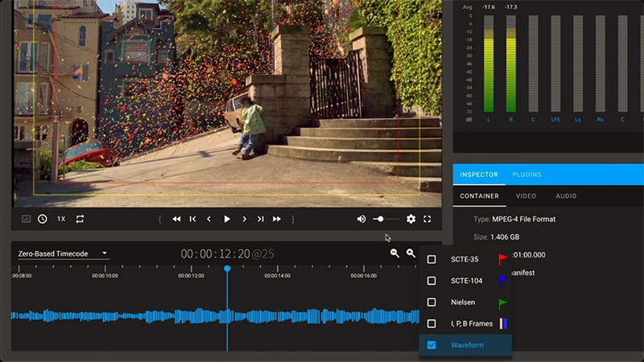Switch to the Plugins tab
Screen dimensions: 644x362
pos(526,175)
